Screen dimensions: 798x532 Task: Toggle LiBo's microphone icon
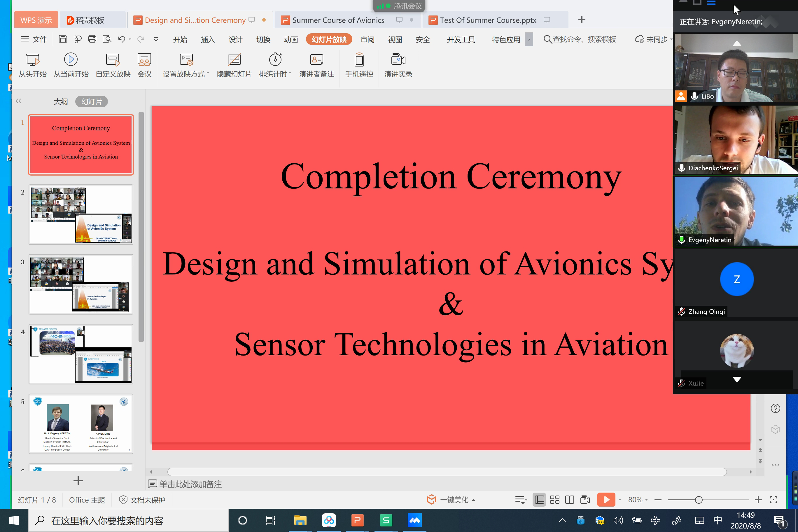coord(694,96)
